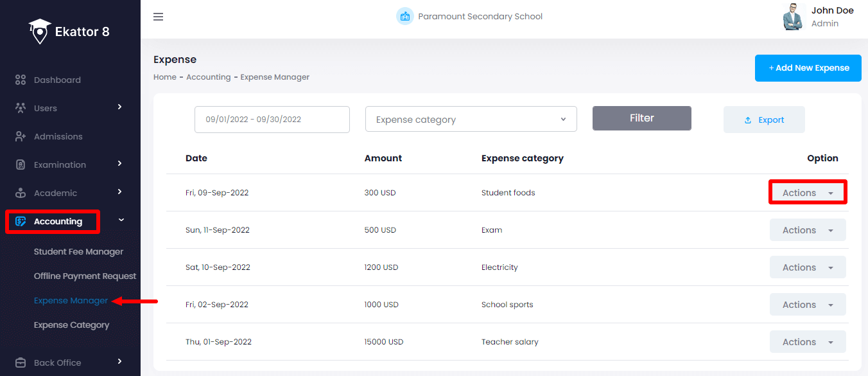Open Expense Category menu item

point(71,325)
